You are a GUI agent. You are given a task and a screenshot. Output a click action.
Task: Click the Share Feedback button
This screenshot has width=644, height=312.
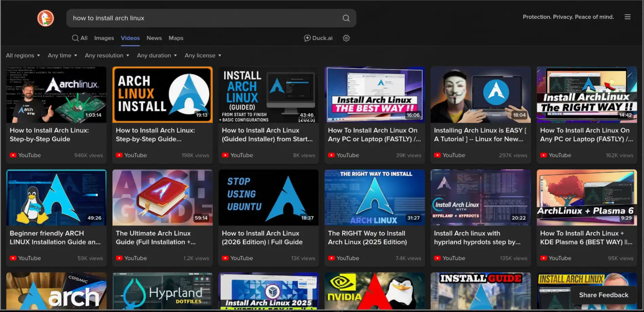(x=604, y=295)
